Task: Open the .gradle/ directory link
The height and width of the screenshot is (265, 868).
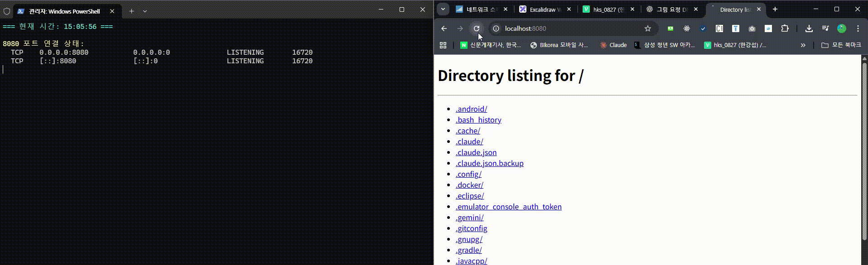Action: point(469,250)
